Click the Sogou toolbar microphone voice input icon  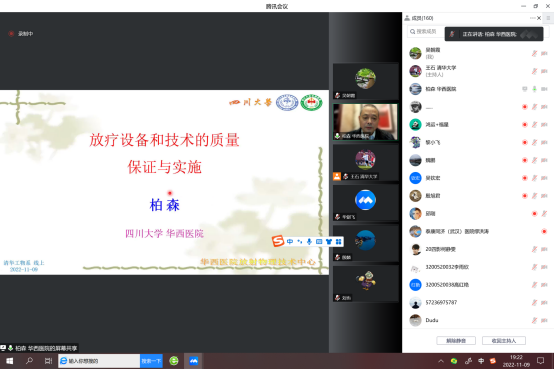(309, 241)
